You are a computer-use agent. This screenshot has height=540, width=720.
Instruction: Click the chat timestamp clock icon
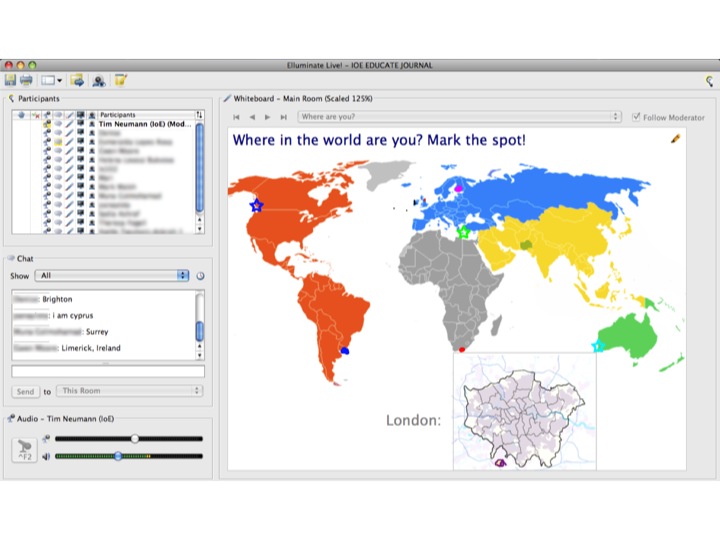click(200, 276)
